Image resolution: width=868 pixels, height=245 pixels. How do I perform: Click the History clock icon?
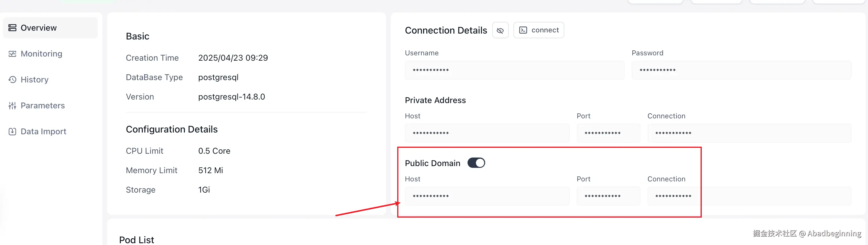12,80
